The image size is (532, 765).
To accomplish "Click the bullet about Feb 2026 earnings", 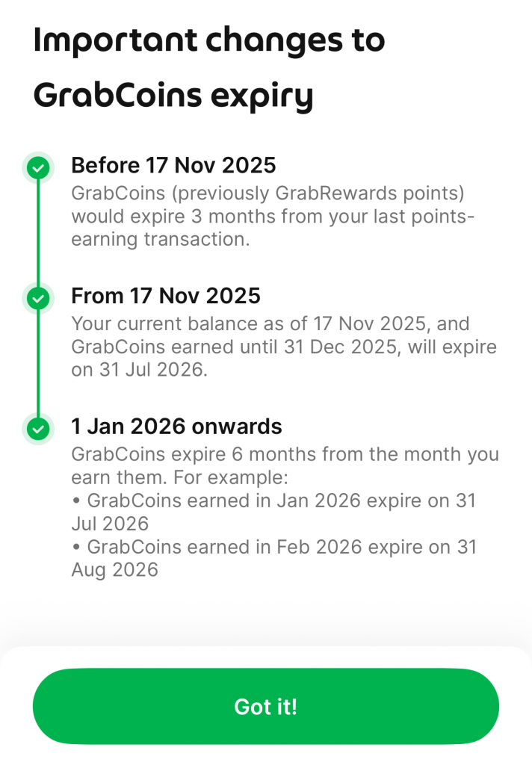I will coord(274,558).
